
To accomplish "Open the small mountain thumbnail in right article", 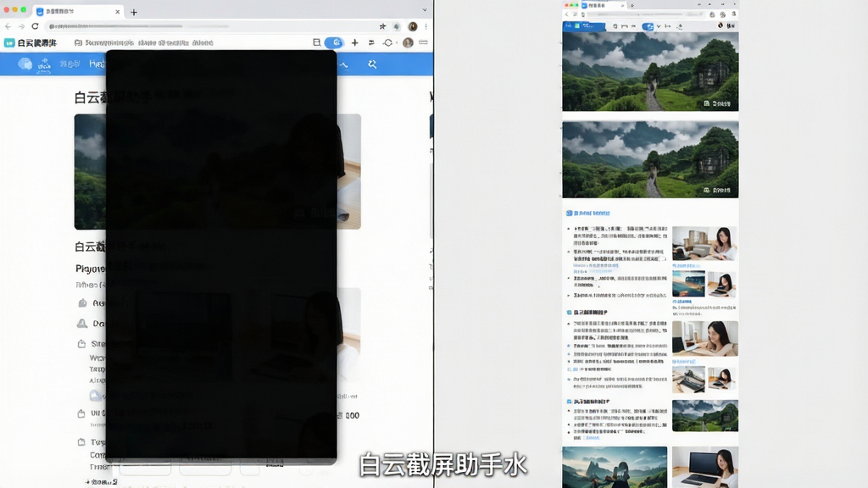I will point(704,415).
